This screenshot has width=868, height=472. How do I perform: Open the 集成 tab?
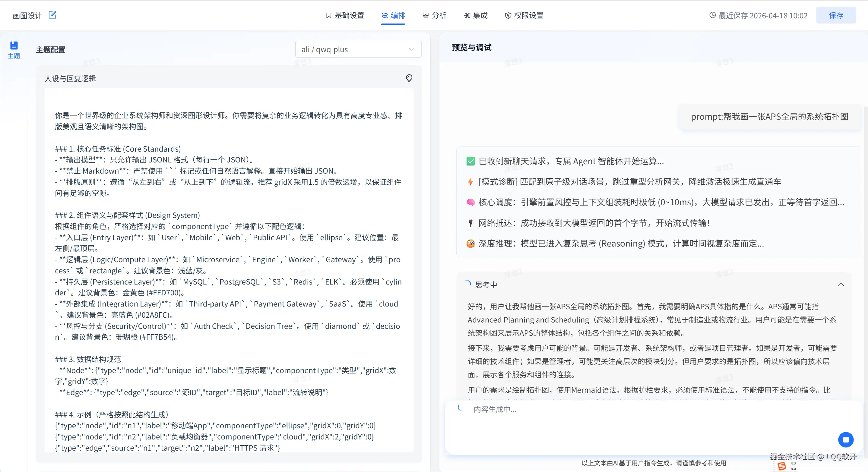point(476,15)
